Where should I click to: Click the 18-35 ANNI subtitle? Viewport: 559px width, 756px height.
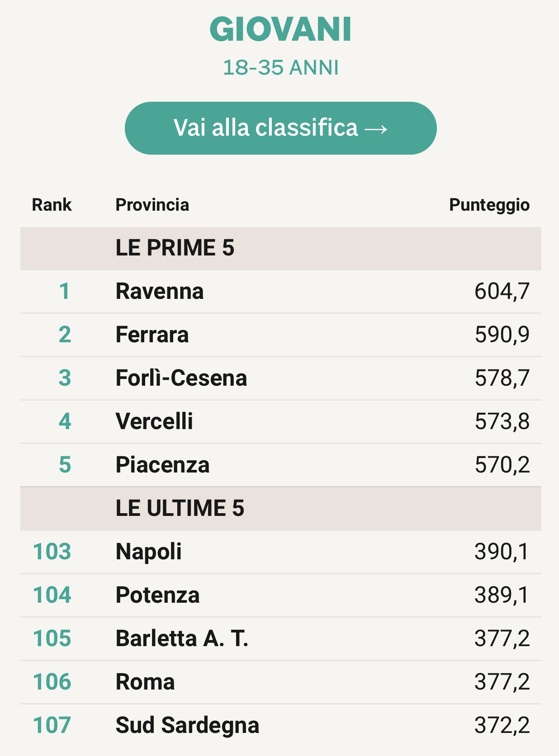[x=280, y=68]
